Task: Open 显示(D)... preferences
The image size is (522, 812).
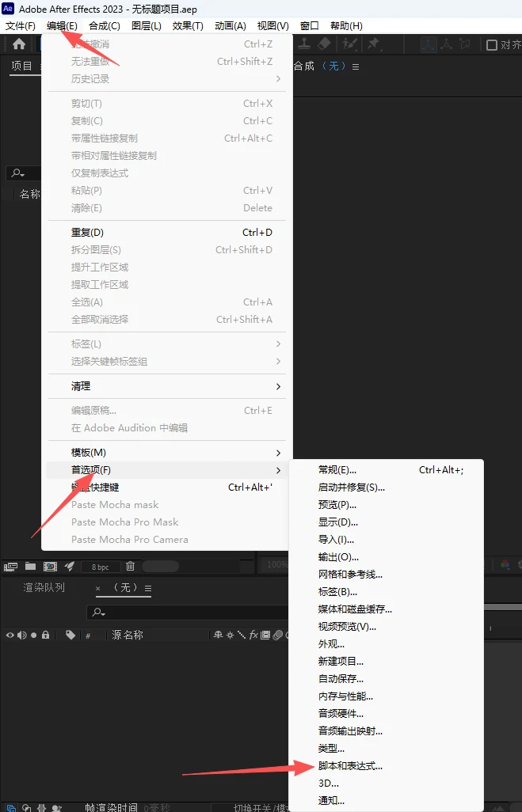Action: coord(387,522)
